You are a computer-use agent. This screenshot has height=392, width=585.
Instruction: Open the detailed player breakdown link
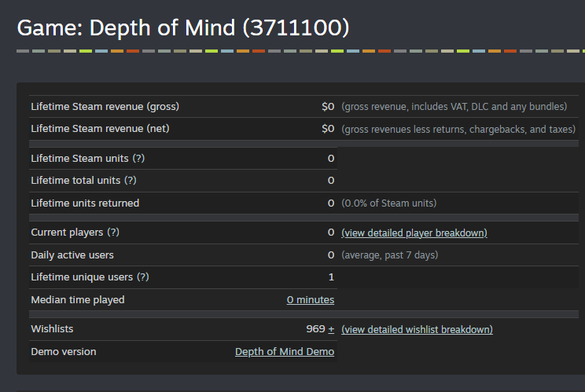(414, 233)
